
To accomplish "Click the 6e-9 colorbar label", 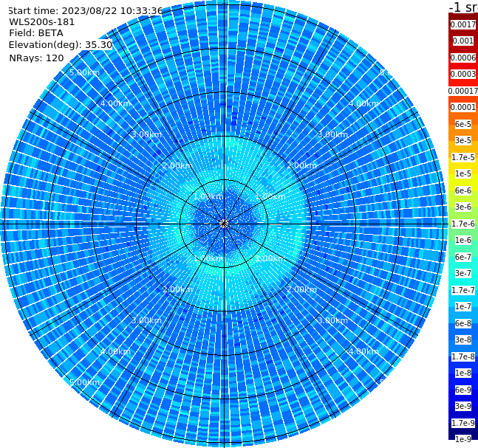I will pos(463,390).
